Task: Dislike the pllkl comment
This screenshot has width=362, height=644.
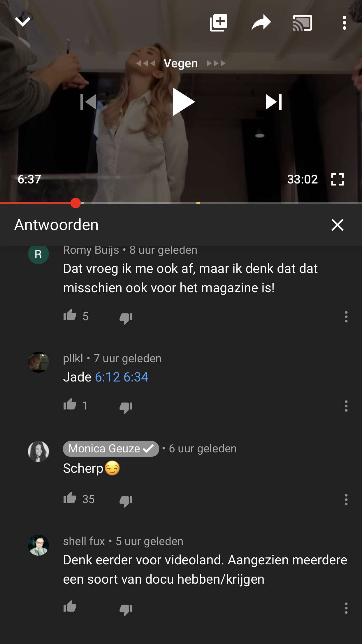Action: [x=126, y=407]
